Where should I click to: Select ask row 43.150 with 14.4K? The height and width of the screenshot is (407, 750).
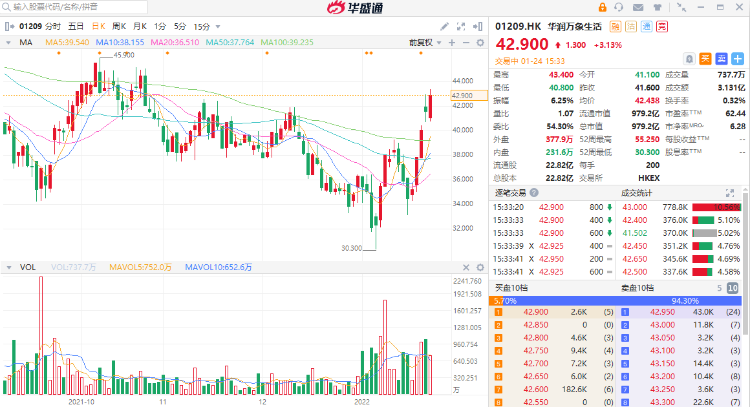click(x=681, y=363)
